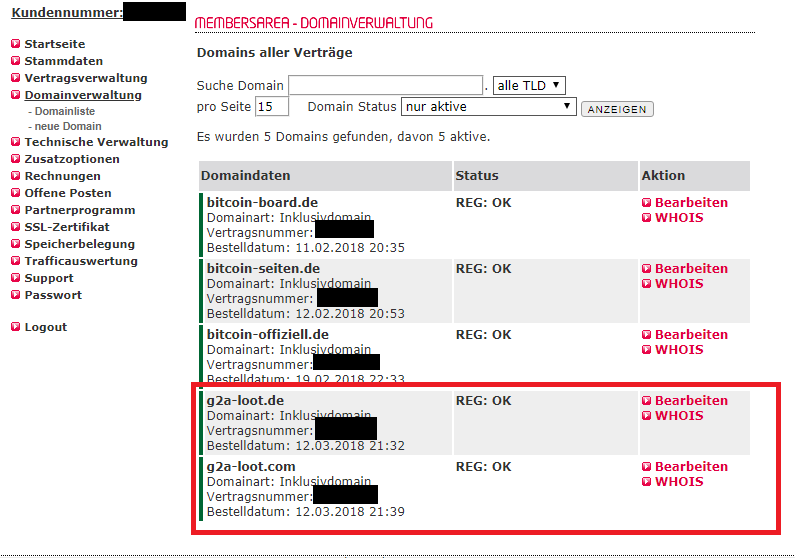
Task: Click the arrow icon next to Support
Action: (15, 279)
